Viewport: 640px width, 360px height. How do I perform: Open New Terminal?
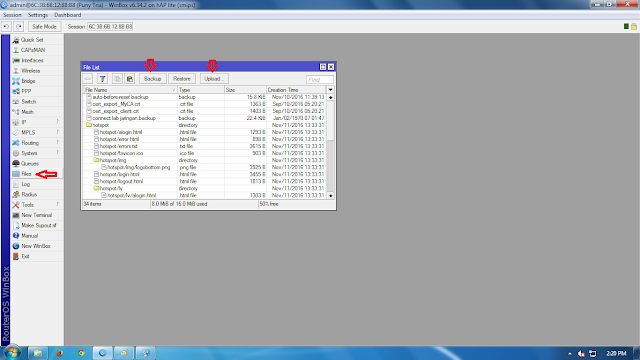[36, 215]
